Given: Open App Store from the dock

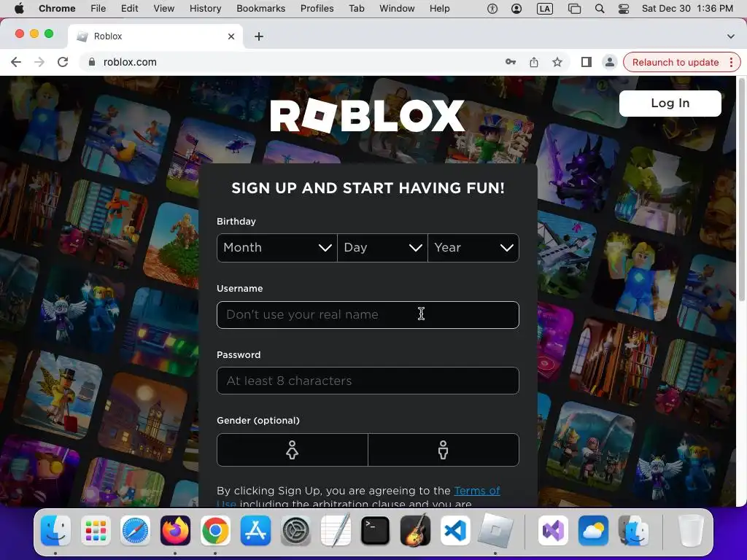Looking at the screenshot, I should 255,531.
